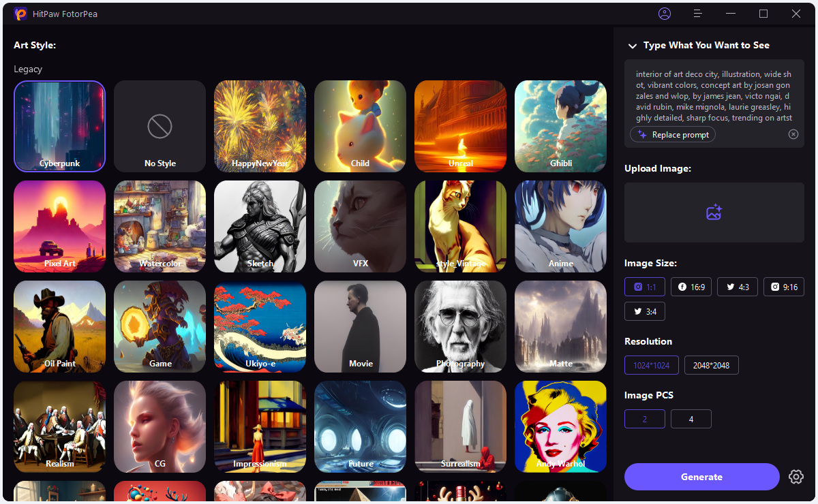Select the 16:9 image size

point(691,287)
